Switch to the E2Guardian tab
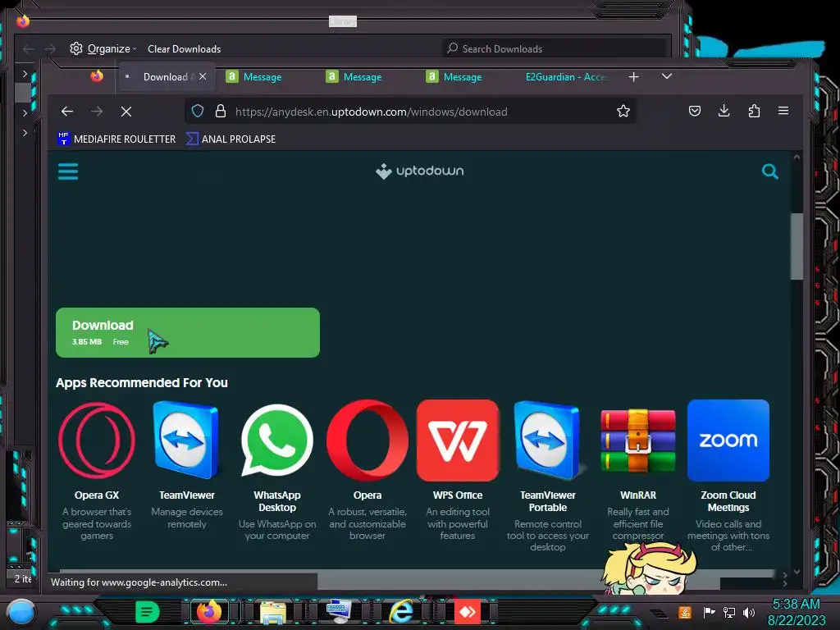 point(566,76)
